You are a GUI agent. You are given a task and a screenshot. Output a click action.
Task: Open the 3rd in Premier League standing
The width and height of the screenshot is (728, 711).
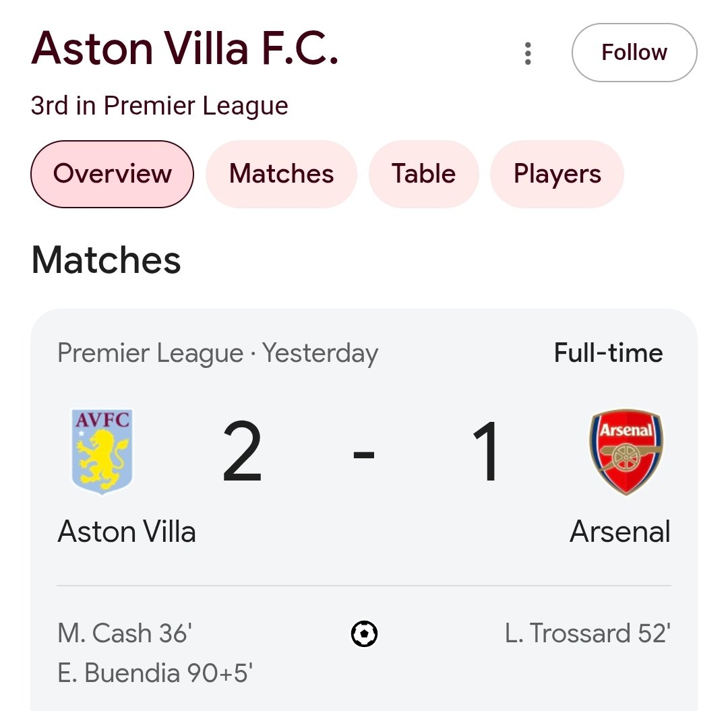coord(160,106)
